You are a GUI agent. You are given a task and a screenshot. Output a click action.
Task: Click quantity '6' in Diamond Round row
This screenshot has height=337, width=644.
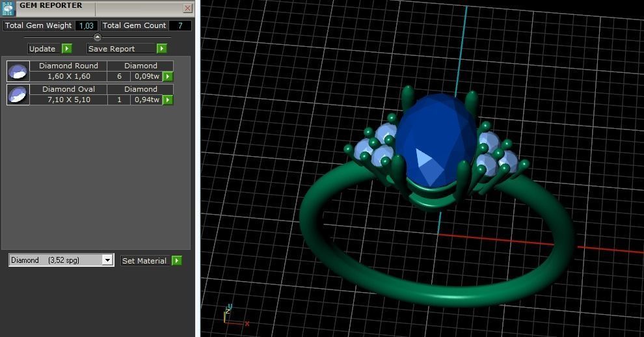click(x=119, y=76)
